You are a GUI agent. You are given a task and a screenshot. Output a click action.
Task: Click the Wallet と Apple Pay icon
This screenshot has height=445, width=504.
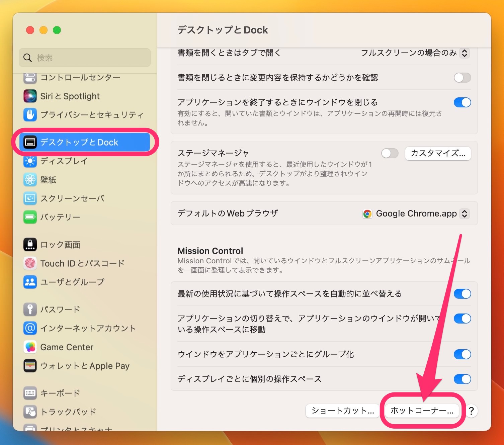pyautogui.click(x=30, y=366)
